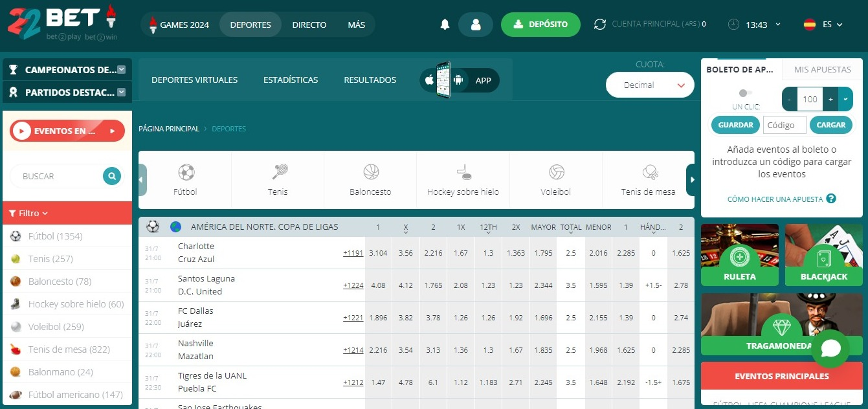Open Cómo hacer una apuesta link
The image size is (868, 409).
(x=775, y=199)
